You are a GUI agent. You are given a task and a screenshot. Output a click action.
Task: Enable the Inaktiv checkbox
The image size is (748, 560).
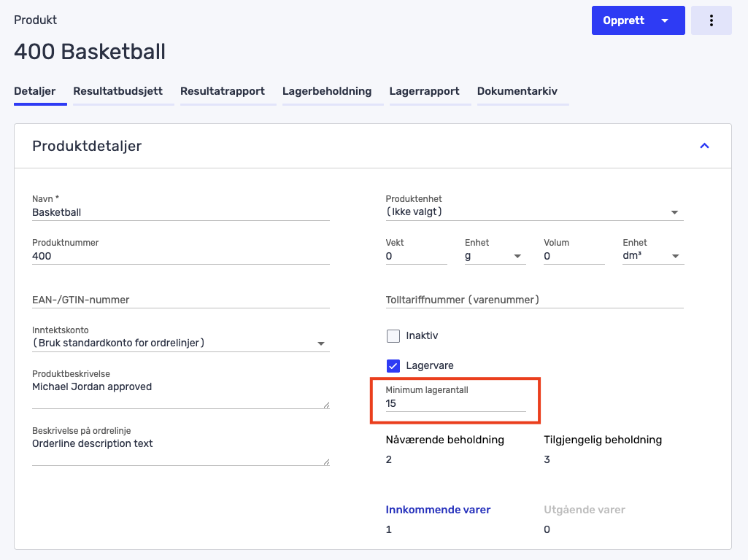[393, 335]
